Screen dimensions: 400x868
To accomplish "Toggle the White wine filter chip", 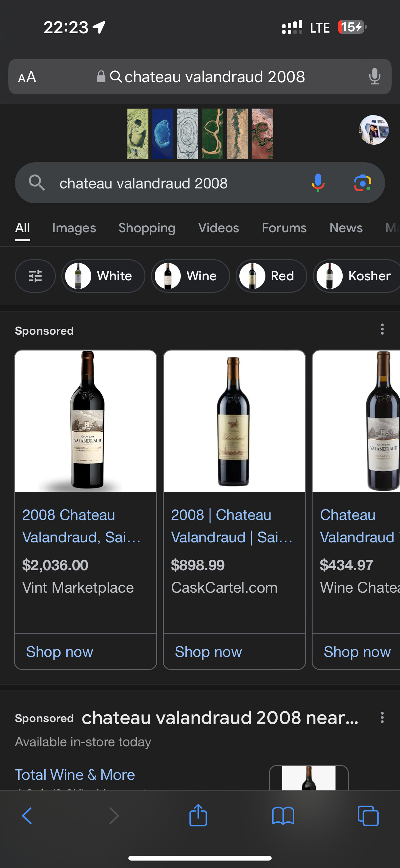I will 103,276.
